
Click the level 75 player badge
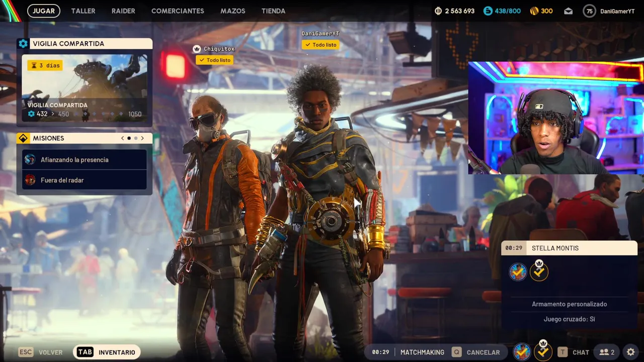click(589, 11)
